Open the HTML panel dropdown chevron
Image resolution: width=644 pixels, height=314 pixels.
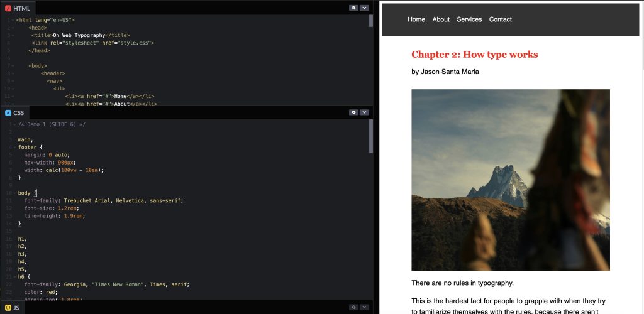(364, 8)
